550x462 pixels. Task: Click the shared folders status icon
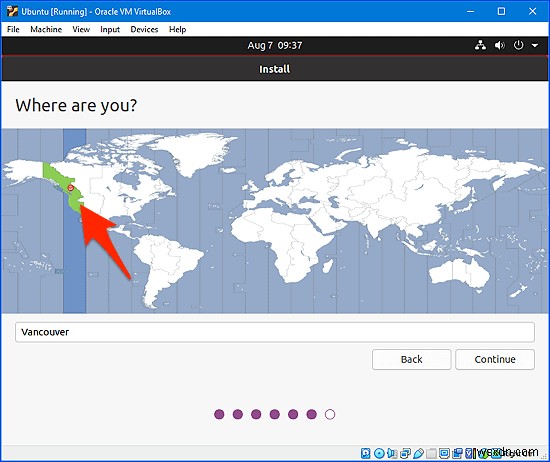431,453
